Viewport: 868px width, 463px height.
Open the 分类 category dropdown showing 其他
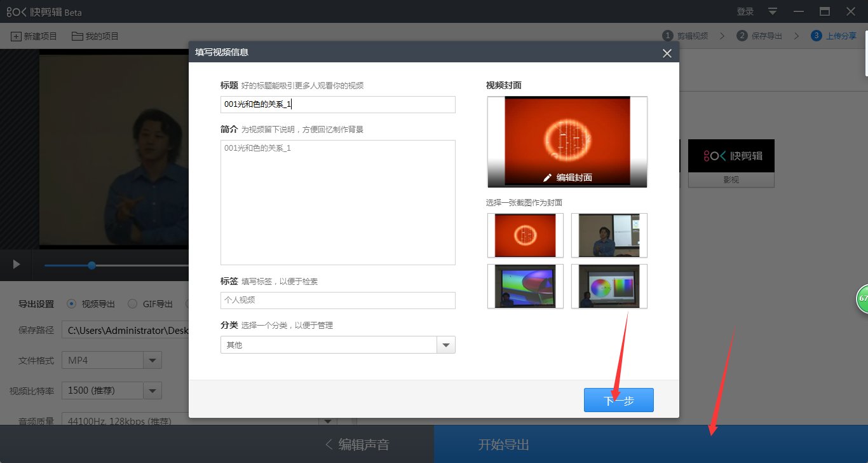click(x=447, y=344)
